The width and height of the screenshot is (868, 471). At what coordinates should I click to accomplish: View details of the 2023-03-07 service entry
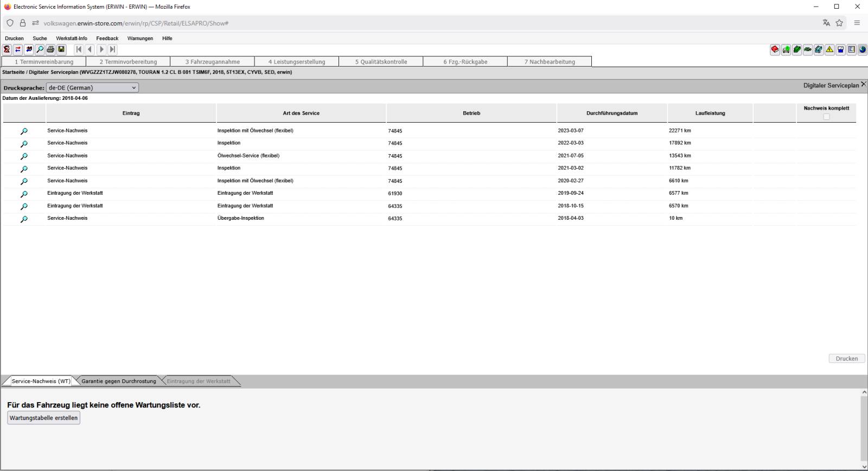point(24,131)
